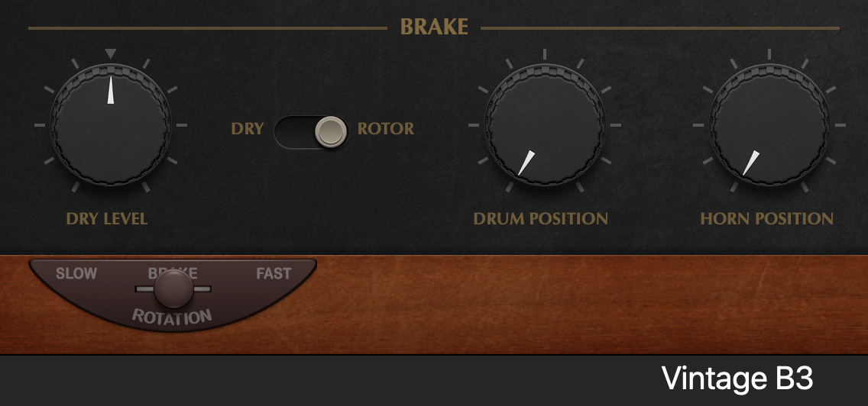Click the ROTATION label on the lever plate
Screen dimensions: 868x406
click(x=172, y=317)
